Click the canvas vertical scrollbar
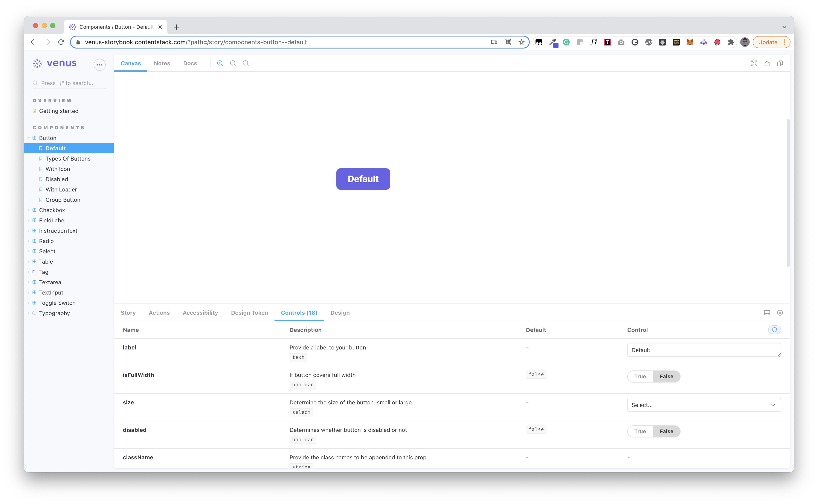This screenshot has width=818, height=504. pos(788,193)
